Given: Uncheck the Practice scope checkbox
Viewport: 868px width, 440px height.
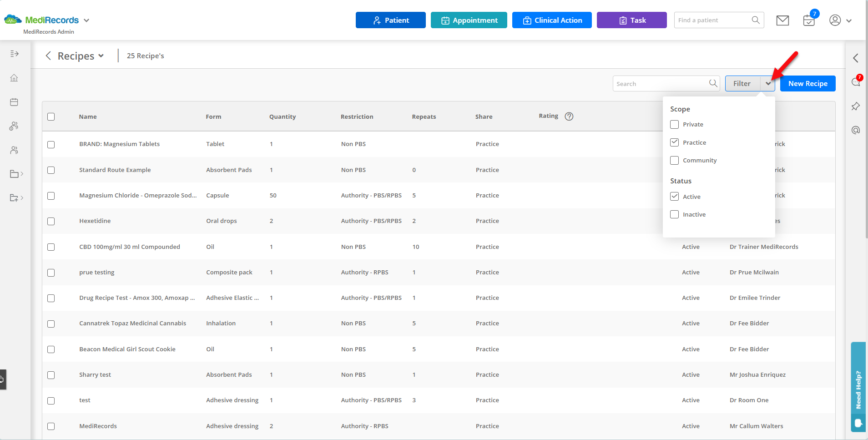Looking at the screenshot, I should coord(675,142).
